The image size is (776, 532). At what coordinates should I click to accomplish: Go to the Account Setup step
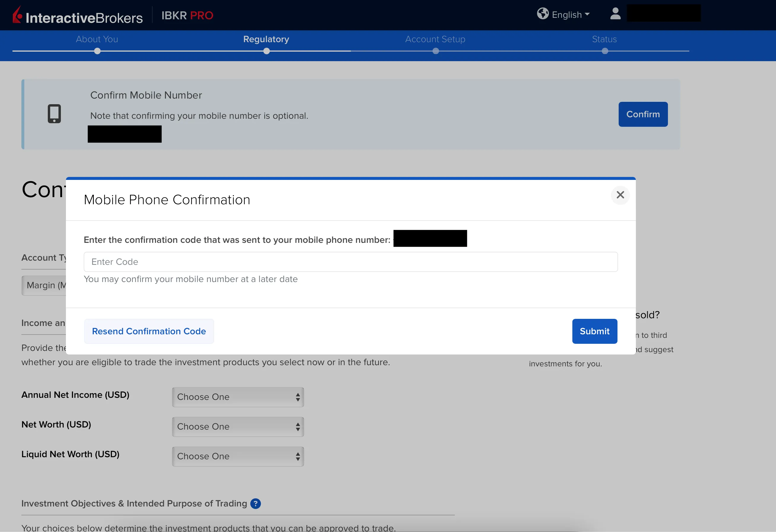click(x=435, y=39)
